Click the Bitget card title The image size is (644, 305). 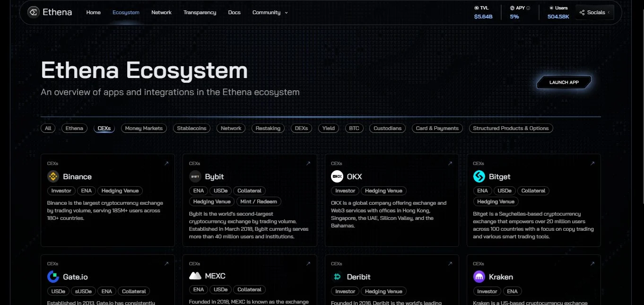coord(500,177)
